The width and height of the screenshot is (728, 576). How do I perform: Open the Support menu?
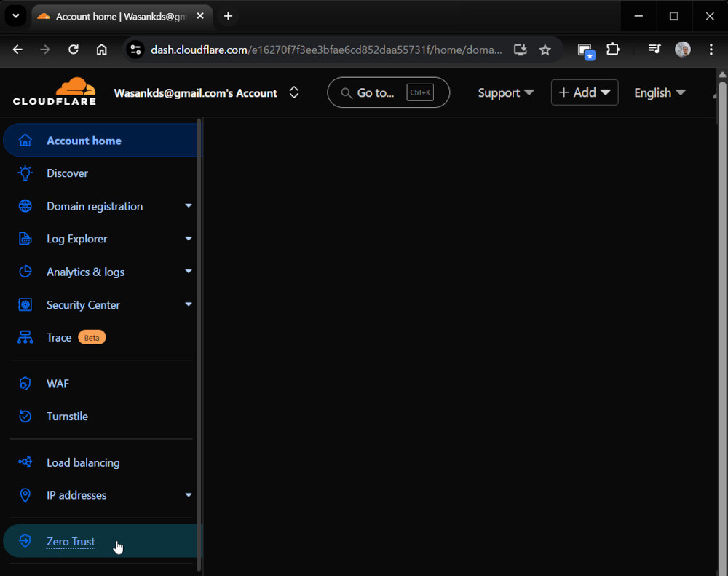(x=505, y=92)
